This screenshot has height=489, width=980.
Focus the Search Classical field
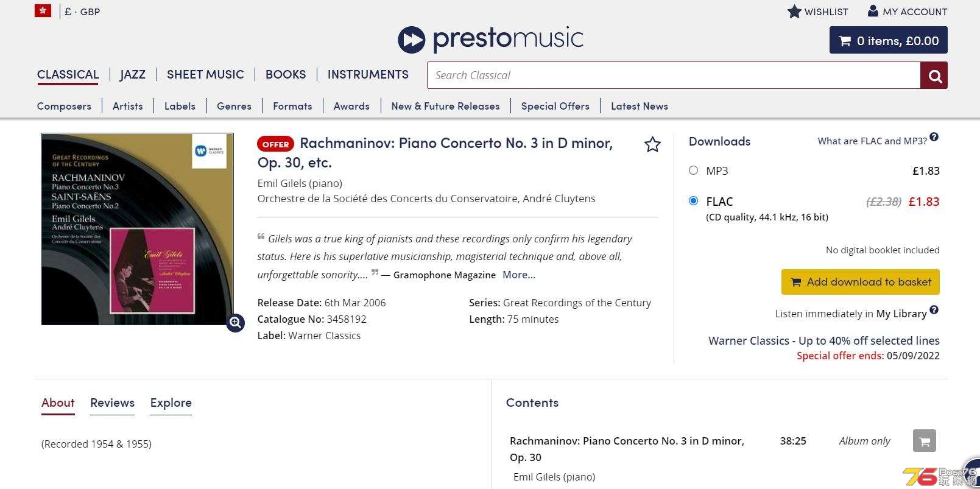pos(674,76)
